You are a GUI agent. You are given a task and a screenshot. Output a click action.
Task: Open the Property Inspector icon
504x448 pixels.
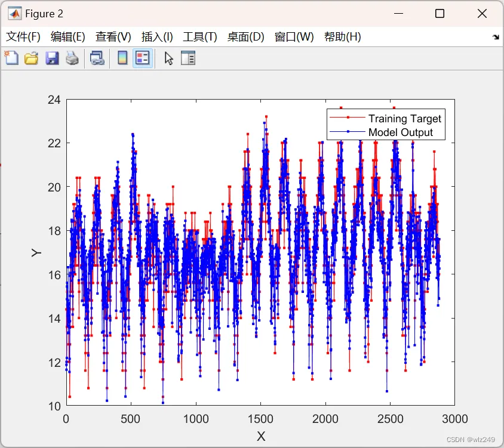click(x=188, y=58)
